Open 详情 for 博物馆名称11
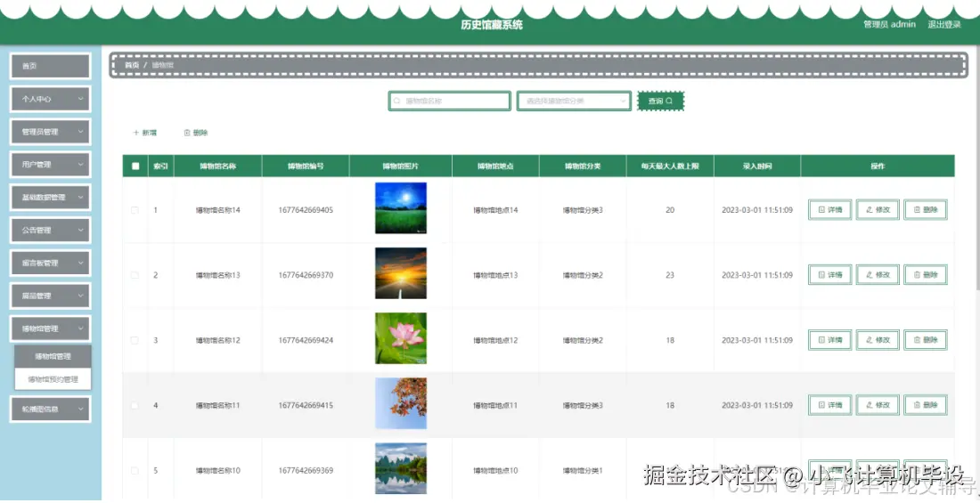Image resolution: width=980 pixels, height=503 pixels. click(x=830, y=406)
